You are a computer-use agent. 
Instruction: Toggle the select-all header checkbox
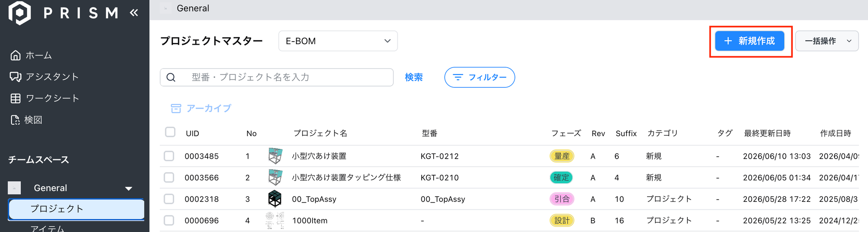point(170,132)
